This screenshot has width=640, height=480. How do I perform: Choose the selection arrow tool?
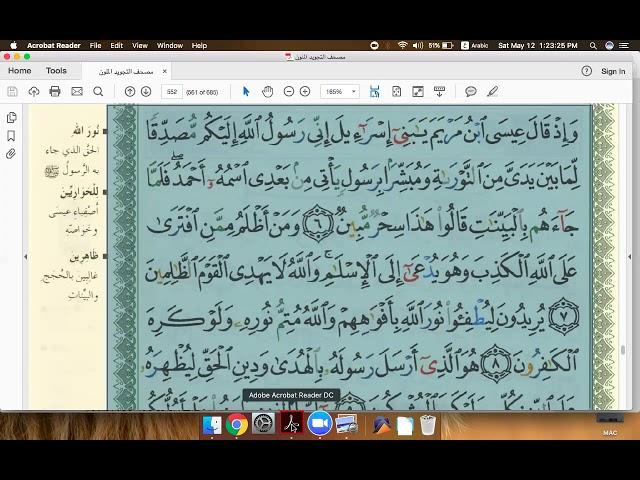point(246,91)
